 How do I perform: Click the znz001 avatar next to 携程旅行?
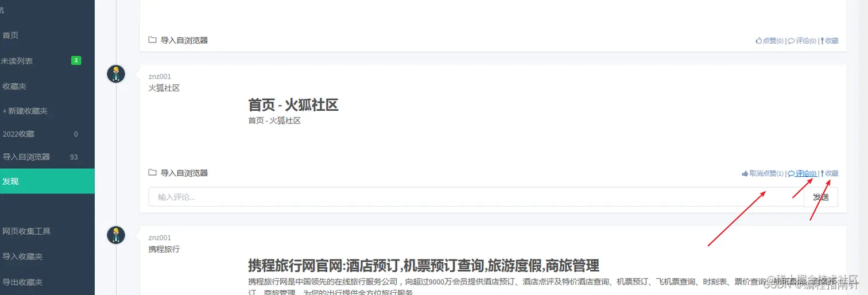click(x=116, y=235)
